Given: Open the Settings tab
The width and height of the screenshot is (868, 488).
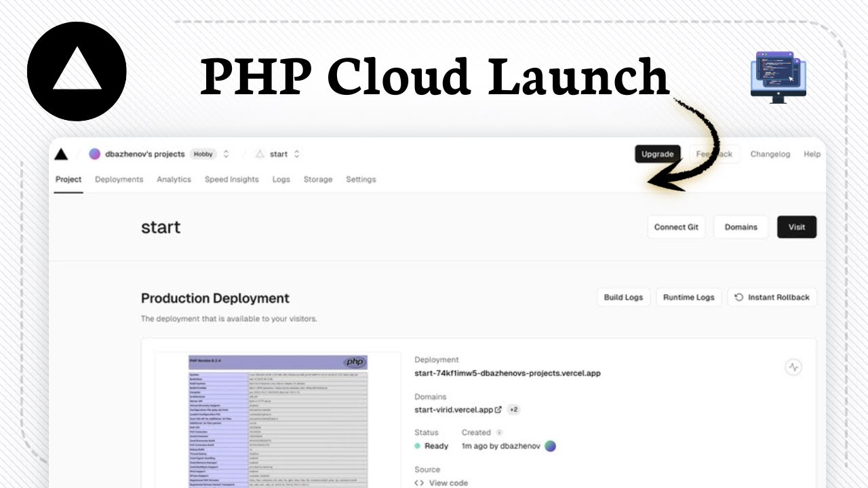Looking at the screenshot, I should [361, 180].
